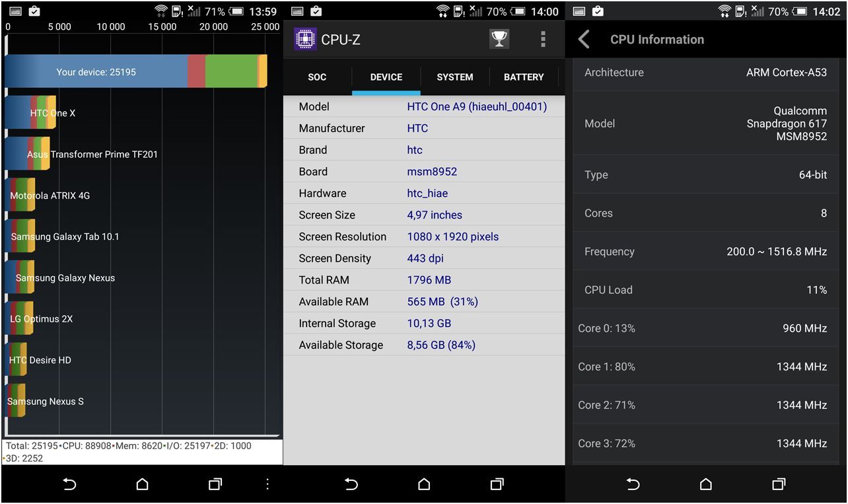Switch to the SOC tab
The height and width of the screenshot is (504, 848).
[317, 77]
